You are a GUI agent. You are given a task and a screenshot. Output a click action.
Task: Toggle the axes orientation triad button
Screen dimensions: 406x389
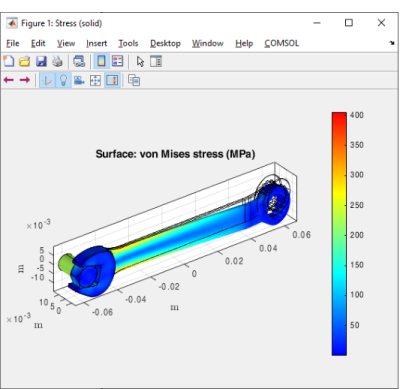pos(47,80)
